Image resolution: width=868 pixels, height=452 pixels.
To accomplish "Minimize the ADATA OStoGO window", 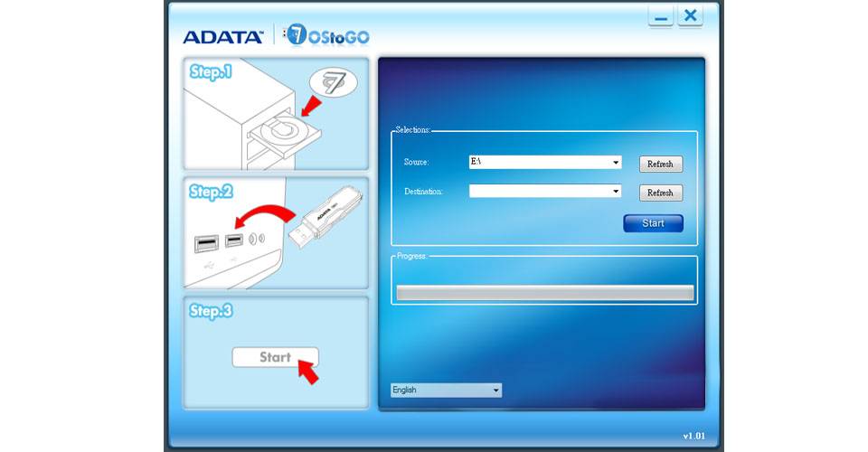I will [660, 16].
